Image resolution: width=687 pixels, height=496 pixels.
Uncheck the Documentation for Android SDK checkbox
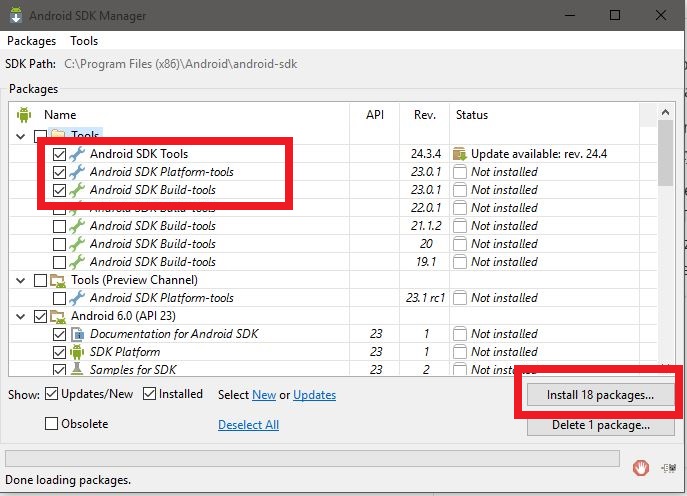59,334
